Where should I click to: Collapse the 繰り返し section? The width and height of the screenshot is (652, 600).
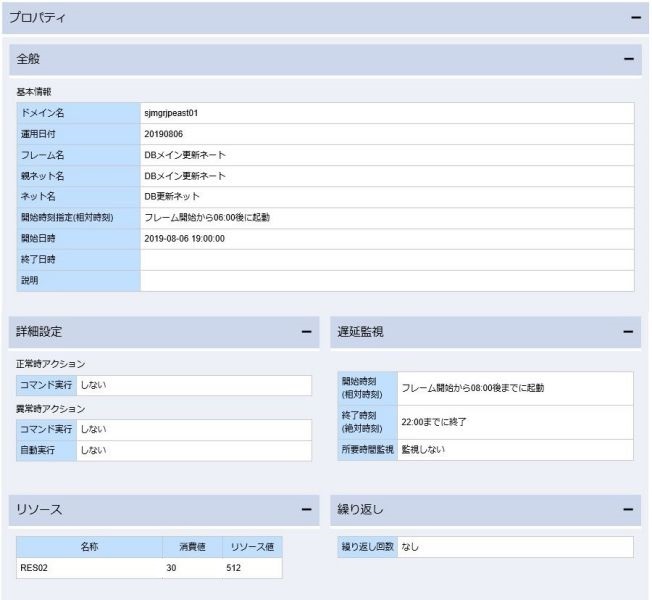click(628, 509)
